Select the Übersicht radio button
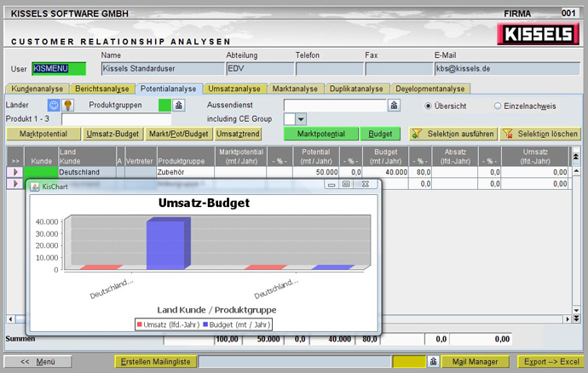 [428, 106]
